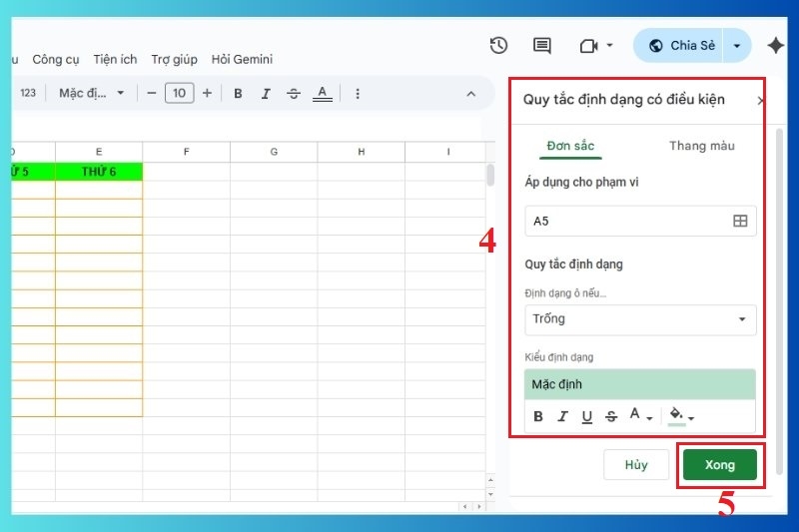The width and height of the screenshot is (799, 532).
Task: Toggle italic in the main toolbar
Action: 266,94
